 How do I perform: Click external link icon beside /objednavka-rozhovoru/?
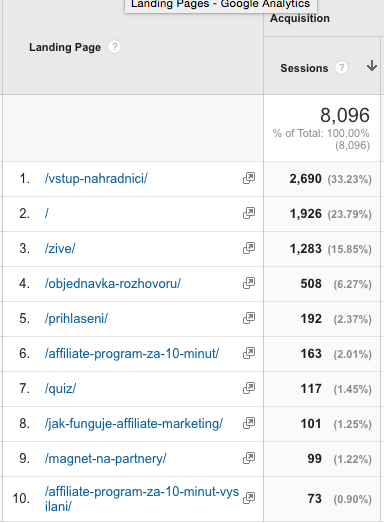tap(249, 283)
